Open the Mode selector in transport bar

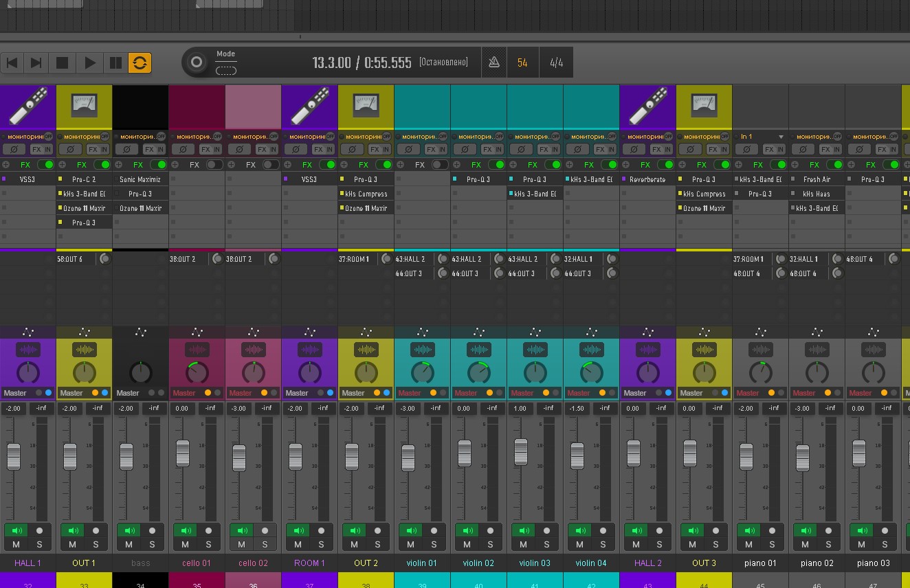226,70
